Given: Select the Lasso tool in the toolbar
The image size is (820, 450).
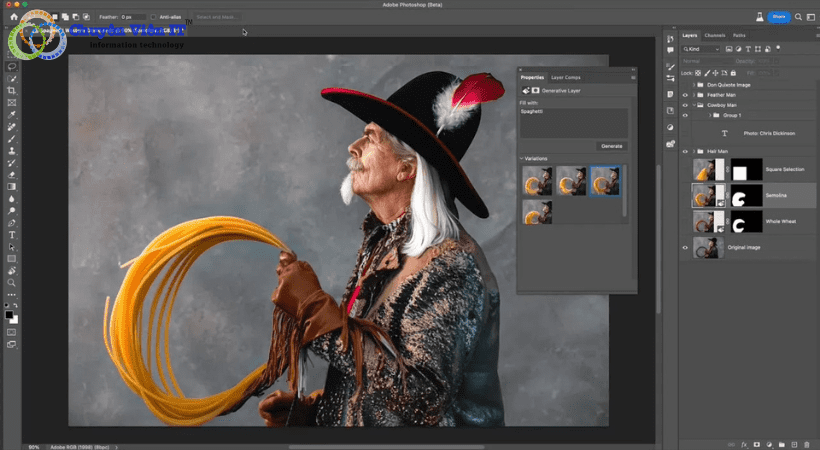Looking at the screenshot, I should coord(12,67).
